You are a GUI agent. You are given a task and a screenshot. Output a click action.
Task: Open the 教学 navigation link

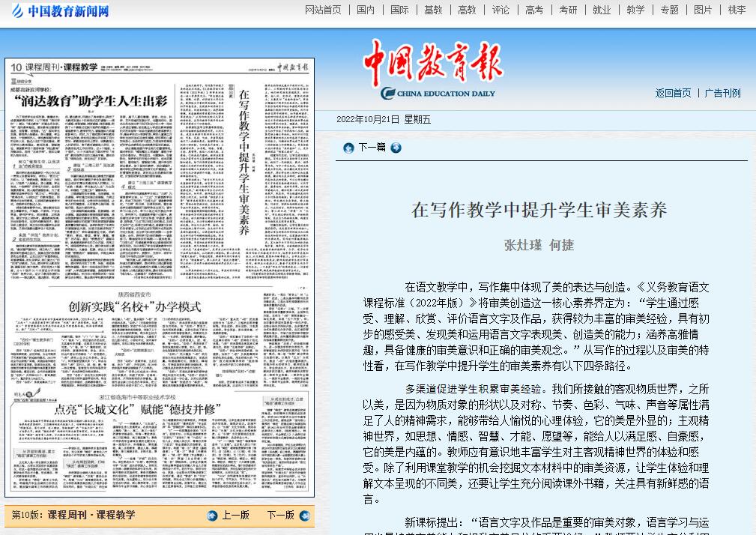coord(635,10)
